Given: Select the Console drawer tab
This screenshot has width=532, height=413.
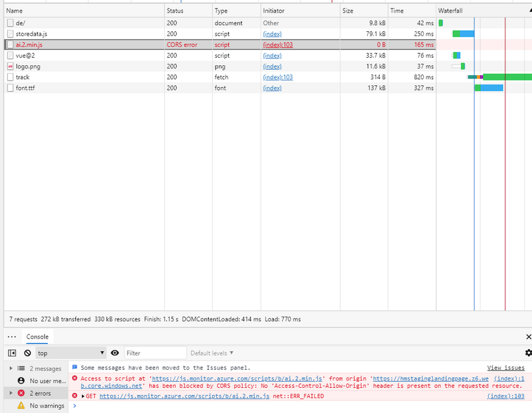Looking at the screenshot, I should tap(37, 337).
